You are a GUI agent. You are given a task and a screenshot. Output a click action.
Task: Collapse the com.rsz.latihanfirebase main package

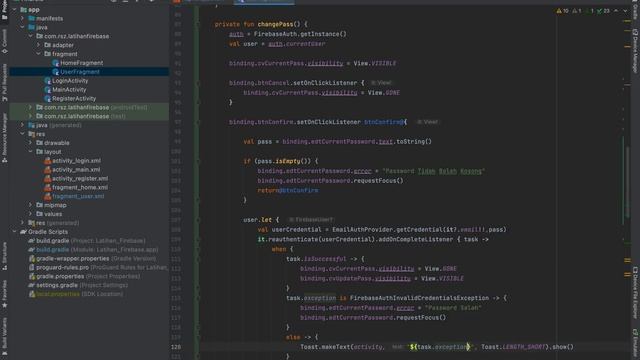click(31, 36)
